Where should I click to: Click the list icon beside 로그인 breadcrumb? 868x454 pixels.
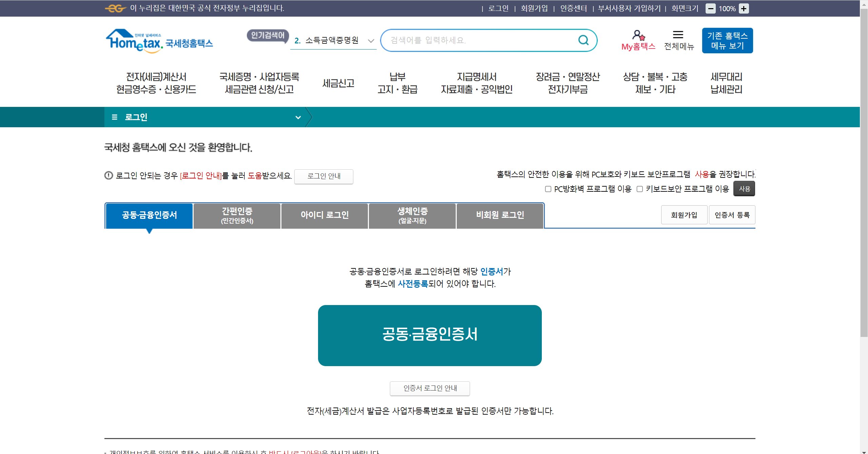tap(115, 117)
